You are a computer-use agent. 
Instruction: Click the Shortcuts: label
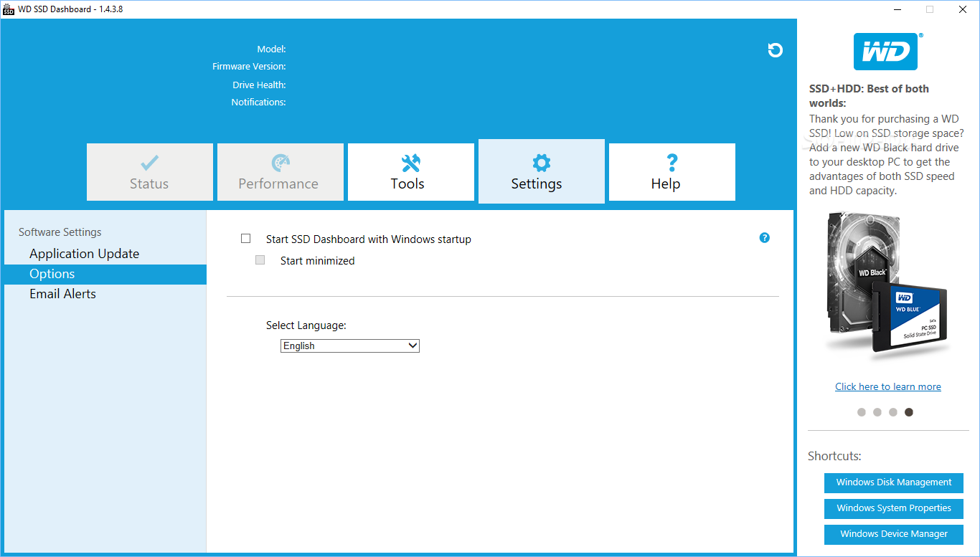coord(834,456)
